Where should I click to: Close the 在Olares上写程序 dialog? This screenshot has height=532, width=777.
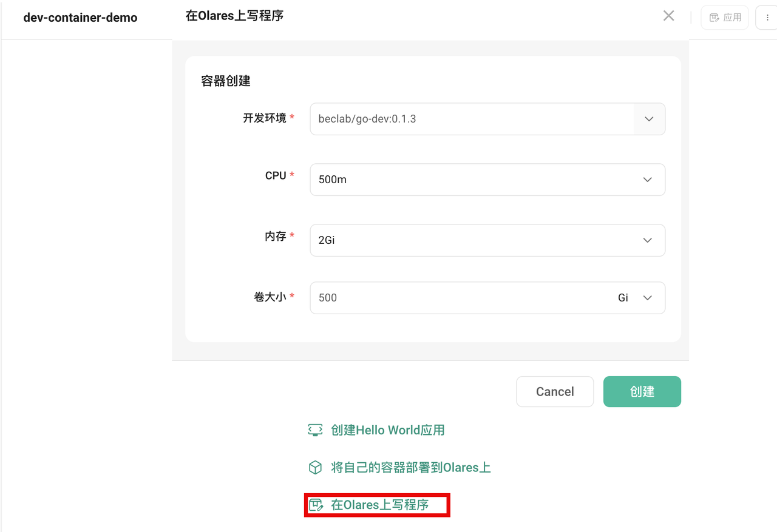668,16
